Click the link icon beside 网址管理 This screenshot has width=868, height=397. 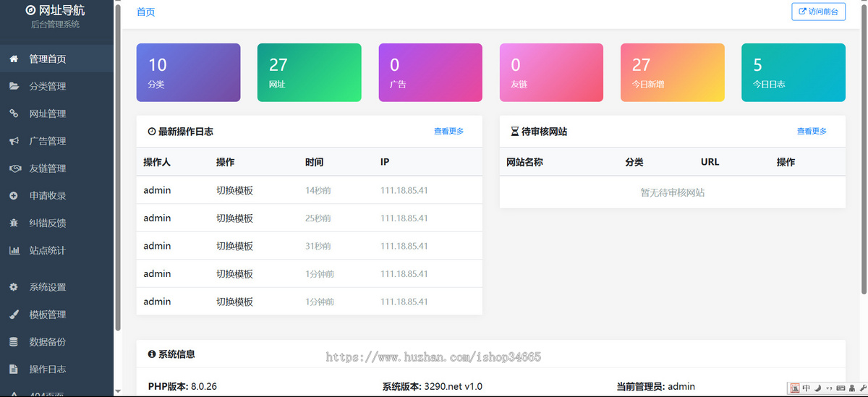pos(14,114)
